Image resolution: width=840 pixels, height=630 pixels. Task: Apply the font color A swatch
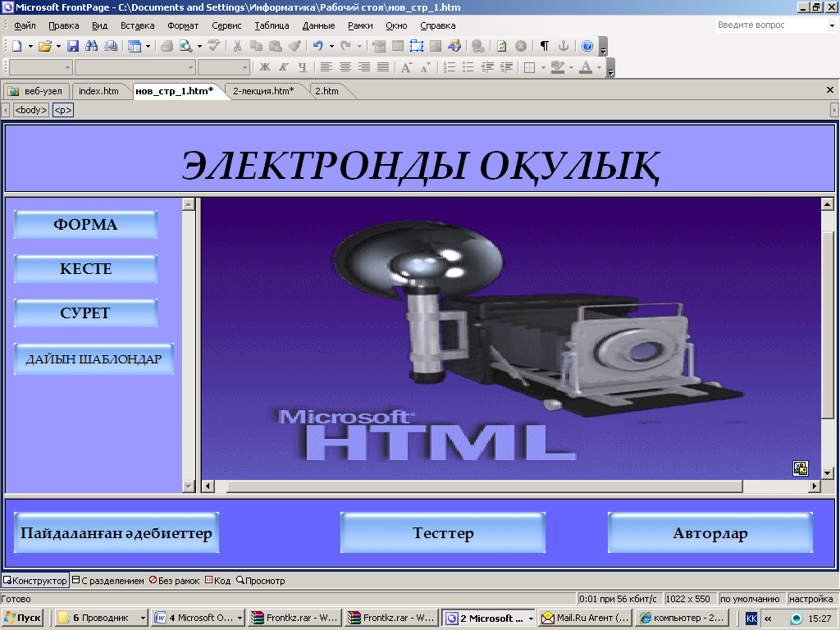pyautogui.click(x=586, y=67)
